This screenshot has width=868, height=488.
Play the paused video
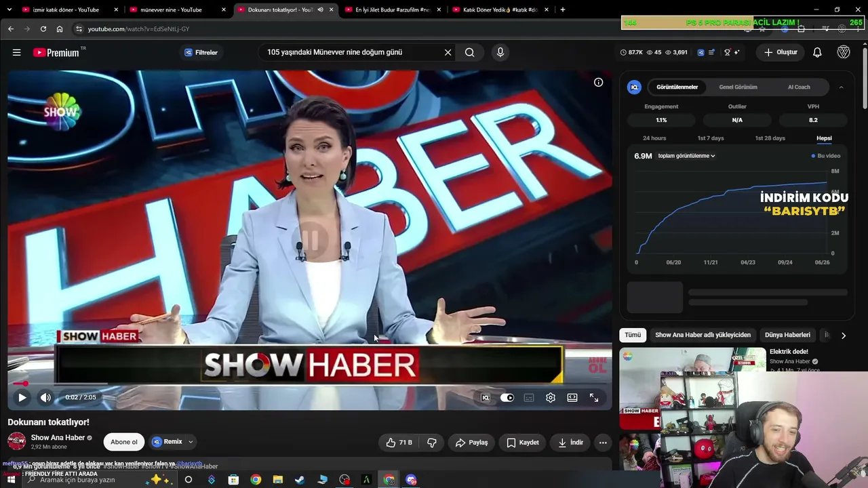pyautogui.click(x=22, y=398)
